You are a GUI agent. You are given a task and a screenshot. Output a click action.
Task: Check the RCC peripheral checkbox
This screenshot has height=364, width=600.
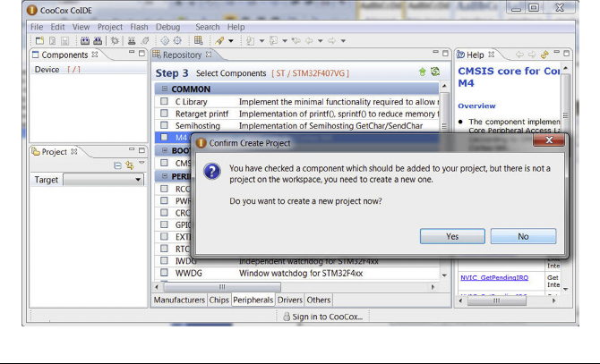tap(164, 189)
